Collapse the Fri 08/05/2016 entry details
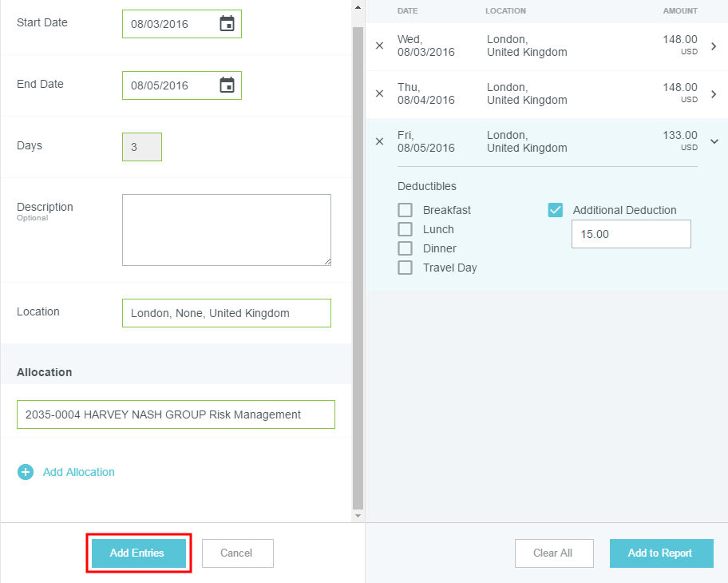 pyautogui.click(x=714, y=141)
